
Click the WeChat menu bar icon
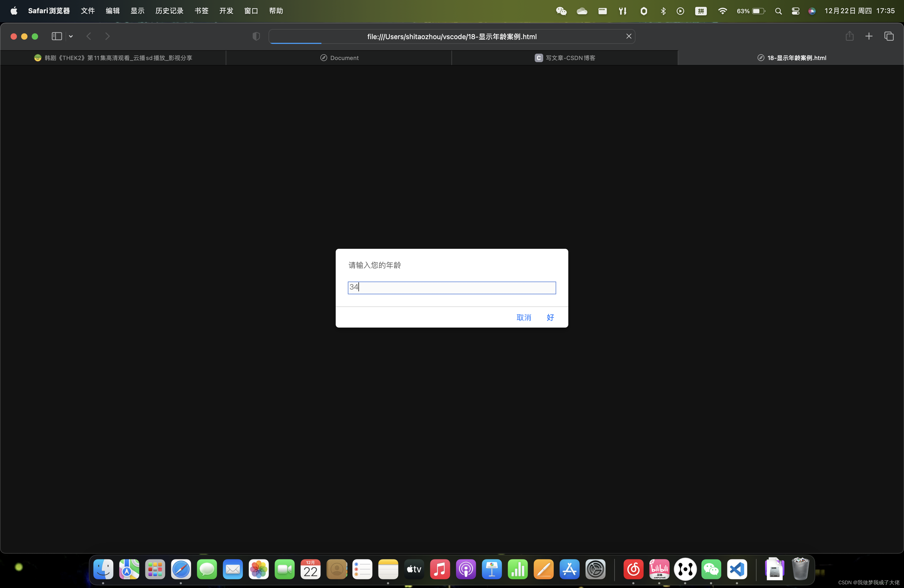[x=561, y=11]
